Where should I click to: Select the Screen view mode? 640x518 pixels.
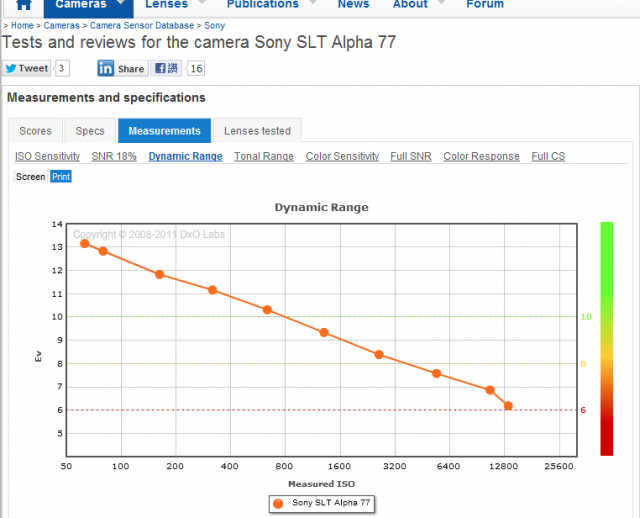coord(31,177)
